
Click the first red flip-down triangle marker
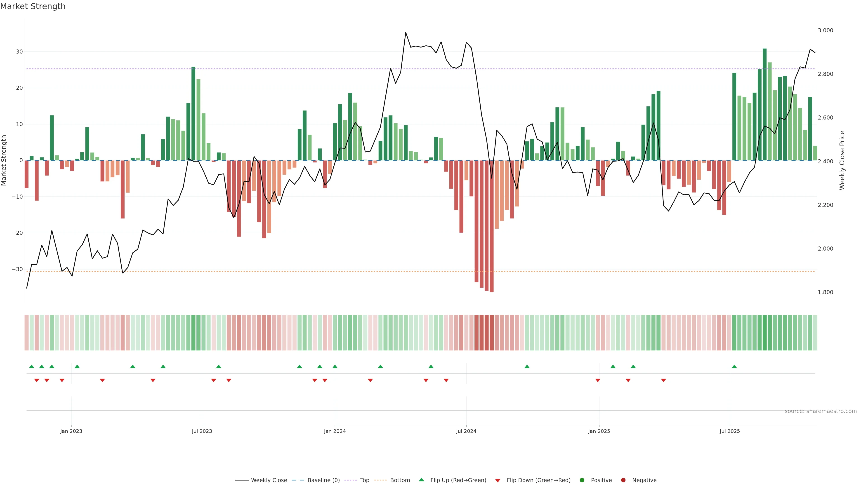(37, 380)
